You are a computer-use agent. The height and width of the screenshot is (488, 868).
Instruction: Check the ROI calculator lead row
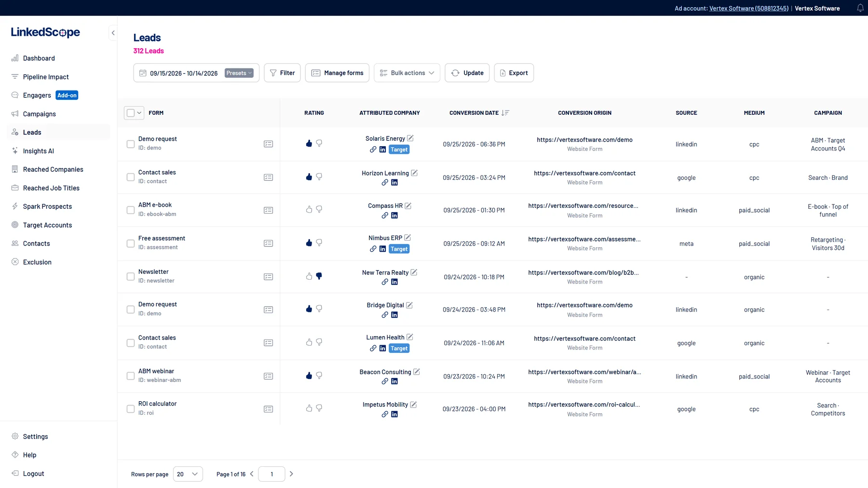(x=131, y=409)
